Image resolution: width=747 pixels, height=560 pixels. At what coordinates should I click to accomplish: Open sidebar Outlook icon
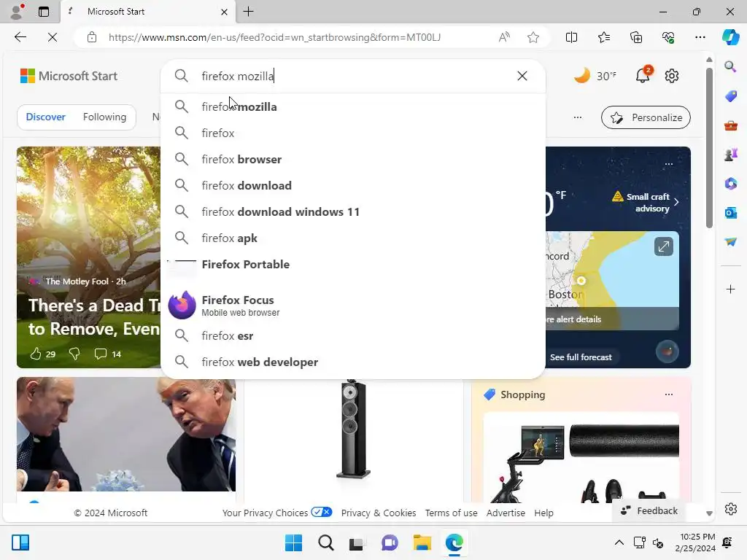730,212
